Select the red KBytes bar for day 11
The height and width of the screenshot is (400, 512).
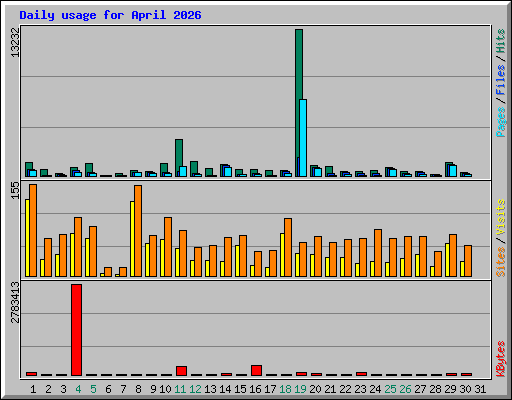[181, 371]
